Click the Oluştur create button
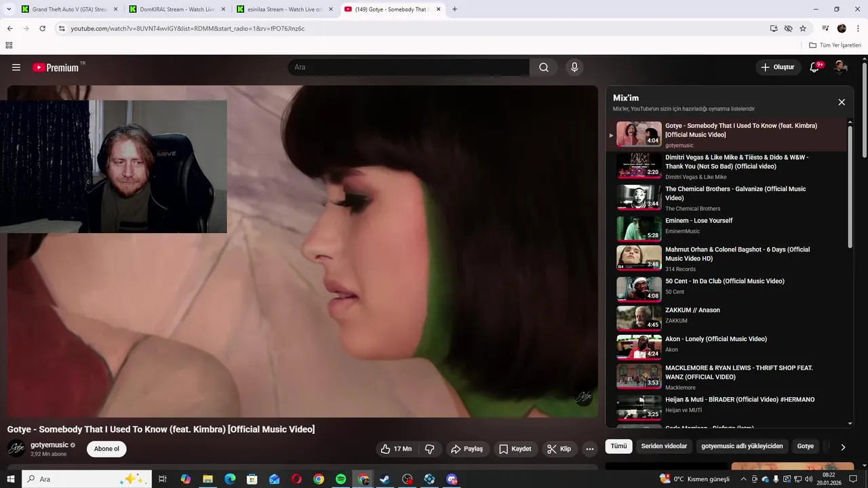This screenshot has width=868, height=488. (777, 67)
